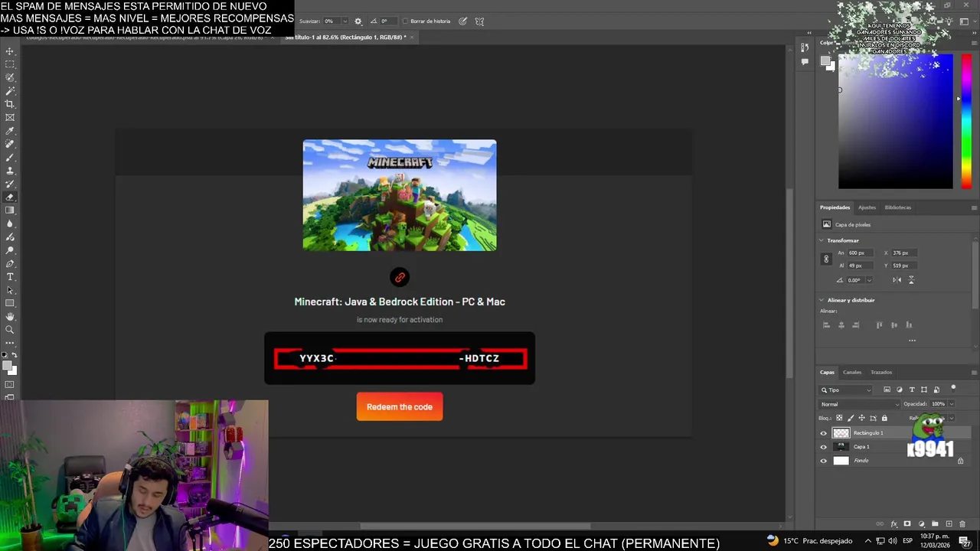Open blending mode Normal dropdown
The image size is (980, 551).
[x=860, y=404]
